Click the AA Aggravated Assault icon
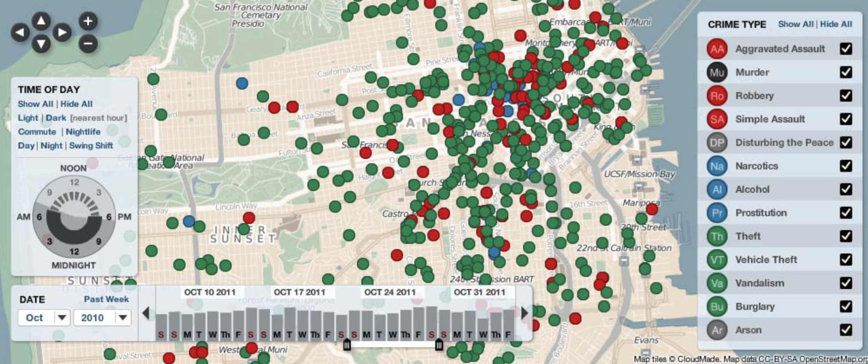The height and width of the screenshot is (364, 868). (717, 49)
